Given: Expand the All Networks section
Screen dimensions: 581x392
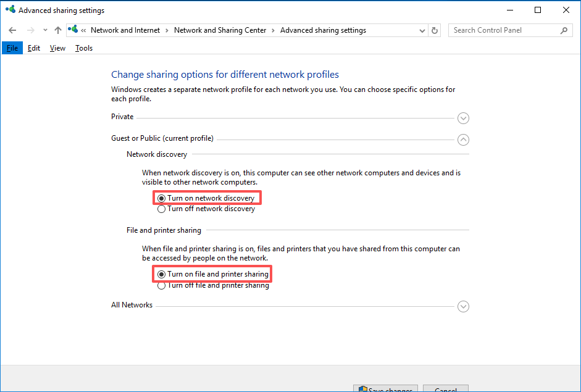Looking at the screenshot, I should pyautogui.click(x=463, y=306).
